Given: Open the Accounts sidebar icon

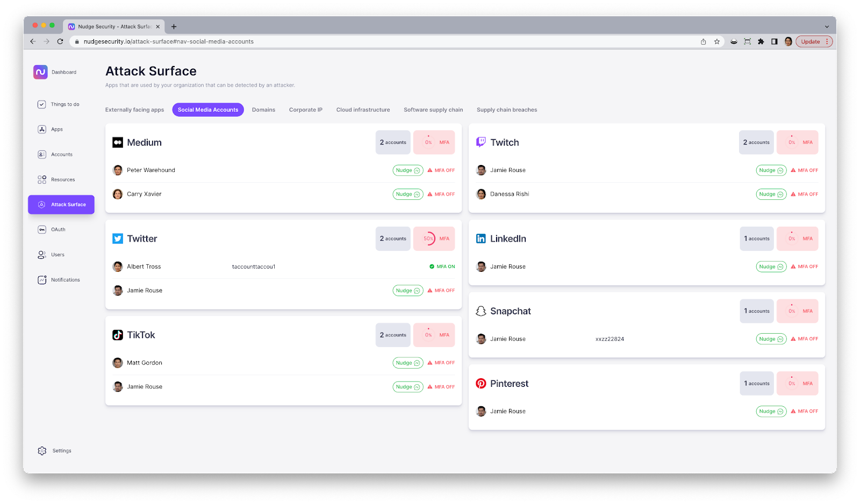Looking at the screenshot, I should click(42, 155).
